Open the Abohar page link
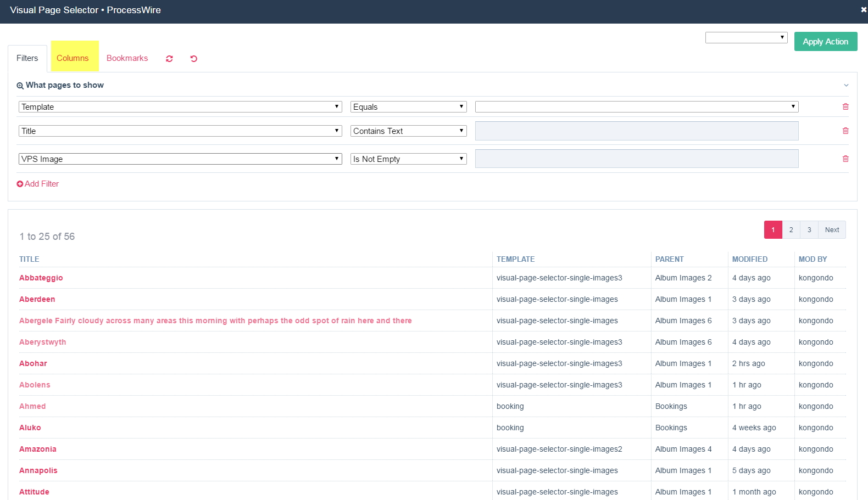The image size is (868, 500). coord(33,363)
